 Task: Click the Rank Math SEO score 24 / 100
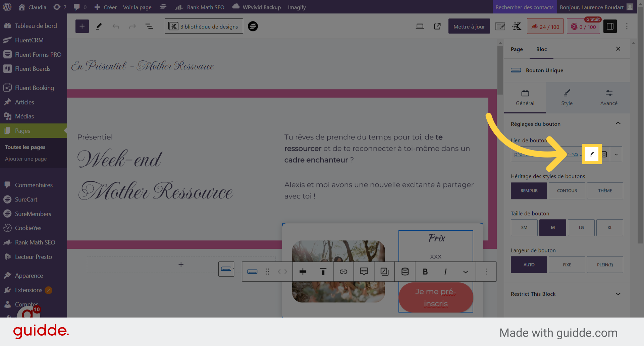545,26
